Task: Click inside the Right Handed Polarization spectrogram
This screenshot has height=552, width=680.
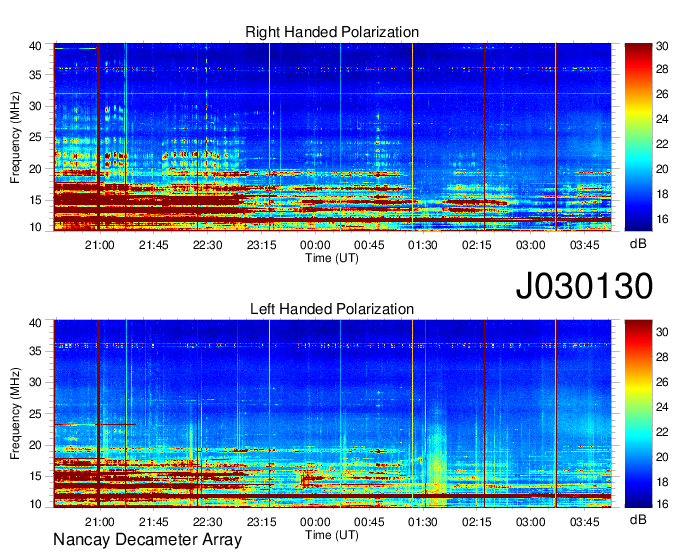Action: [x=332, y=137]
